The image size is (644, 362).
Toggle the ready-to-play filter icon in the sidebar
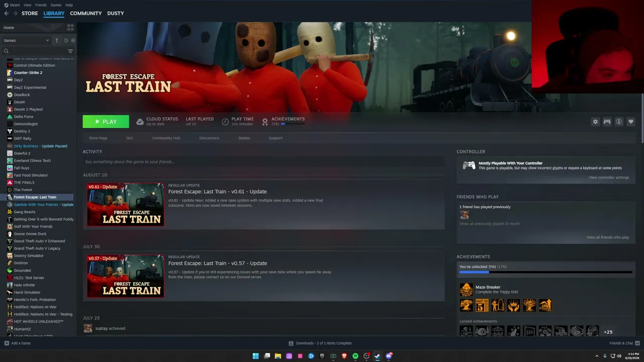73,40
